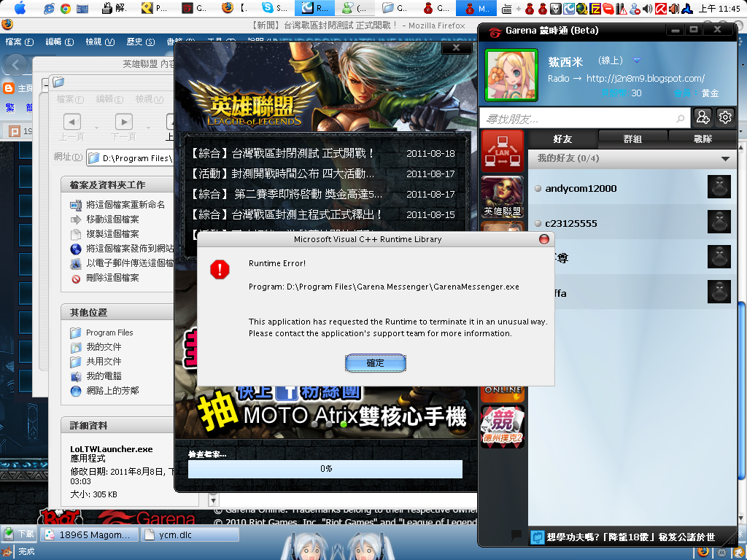Collapse the 我的好友 (0/4) group
747x560 pixels.
point(725,158)
